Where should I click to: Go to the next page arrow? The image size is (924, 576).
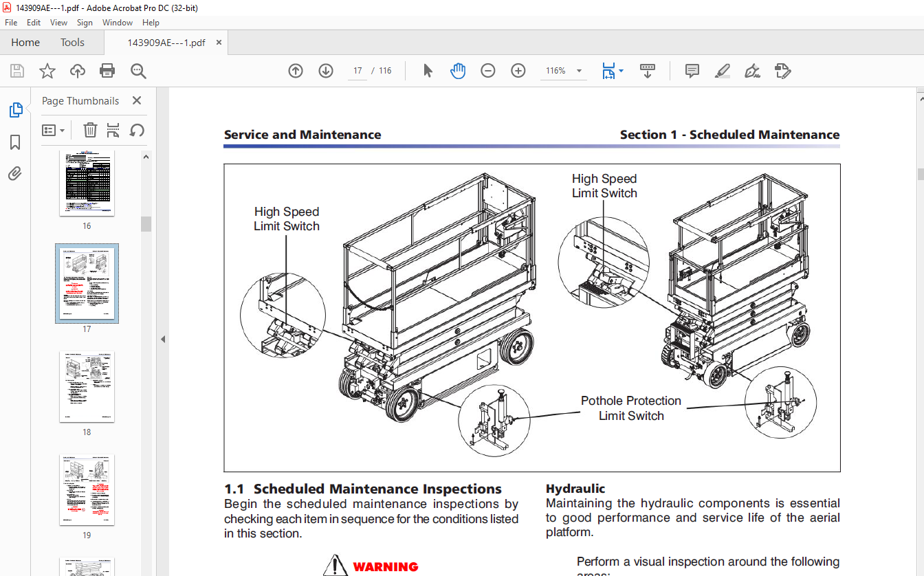click(326, 71)
